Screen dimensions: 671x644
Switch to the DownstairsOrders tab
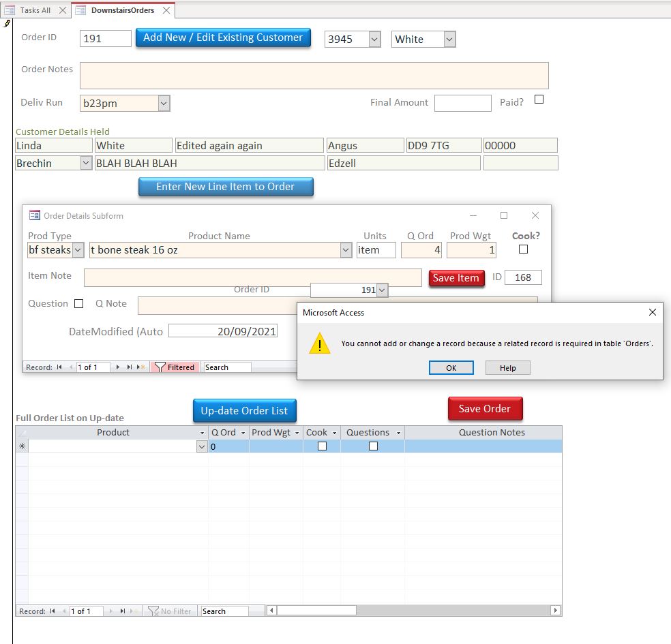[x=122, y=10]
